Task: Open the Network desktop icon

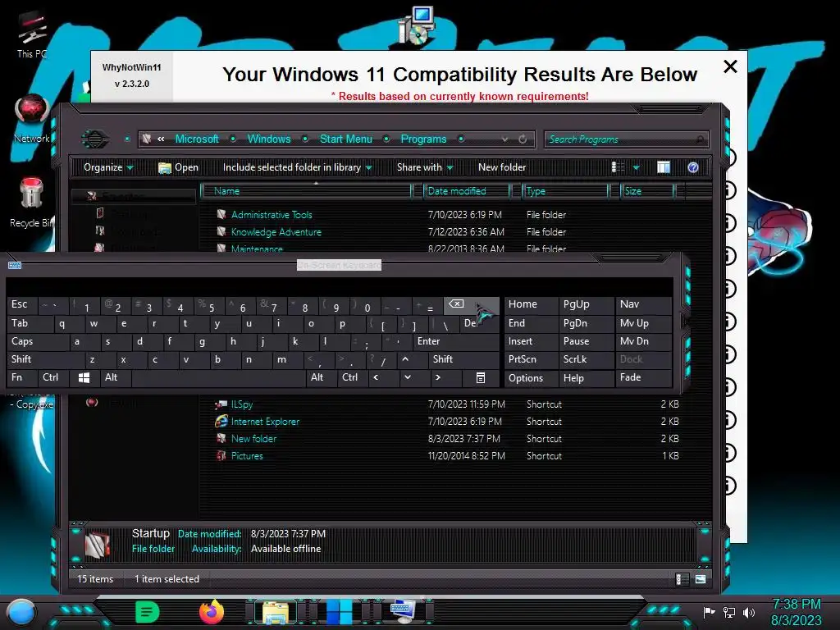Action: click(x=32, y=119)
